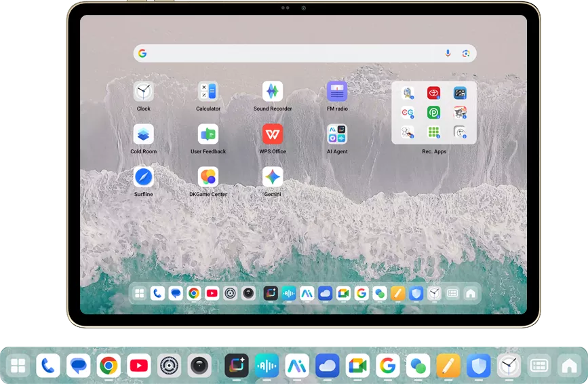Tap the Google Lens icon in search bar
The width and height of the screenshot is (588, 384).
pos(466,54)
